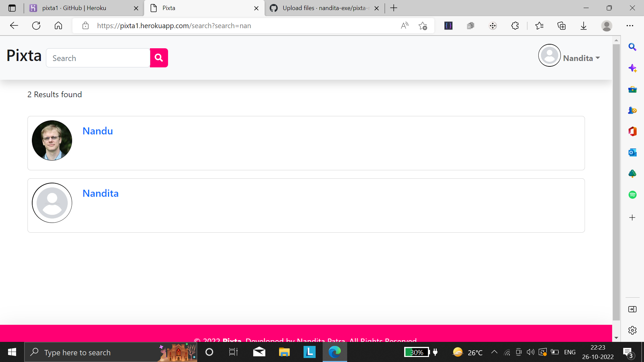This screenshot has height=362, width=644.
Task: Toggle Read aloud in the address bar
Action: pos(405,25)
